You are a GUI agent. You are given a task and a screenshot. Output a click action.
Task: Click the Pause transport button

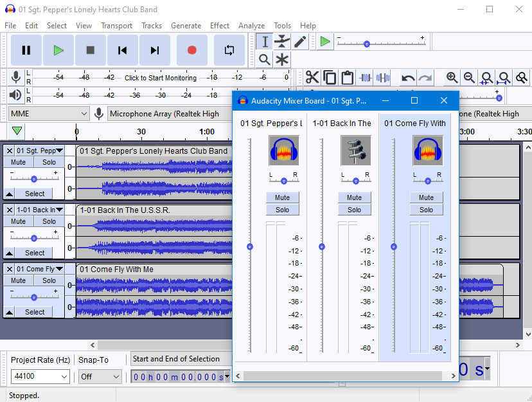point(26,50)
